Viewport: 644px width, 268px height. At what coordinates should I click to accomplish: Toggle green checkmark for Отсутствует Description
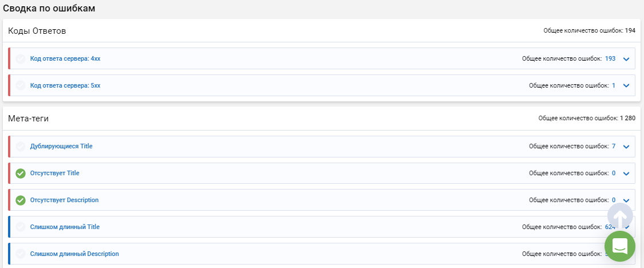[x=21, y=200]
